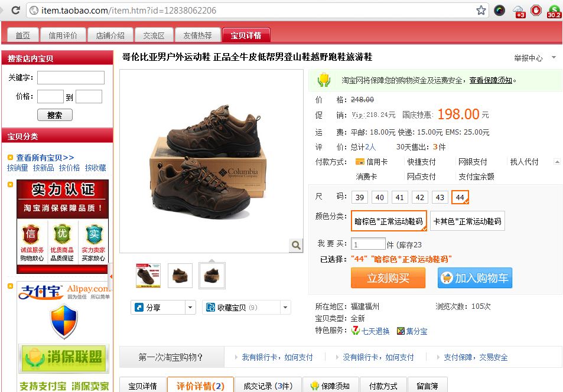Click the favorite icon beside 收藏宝贝
Screen dimensions: 563x392
point(210,307)
